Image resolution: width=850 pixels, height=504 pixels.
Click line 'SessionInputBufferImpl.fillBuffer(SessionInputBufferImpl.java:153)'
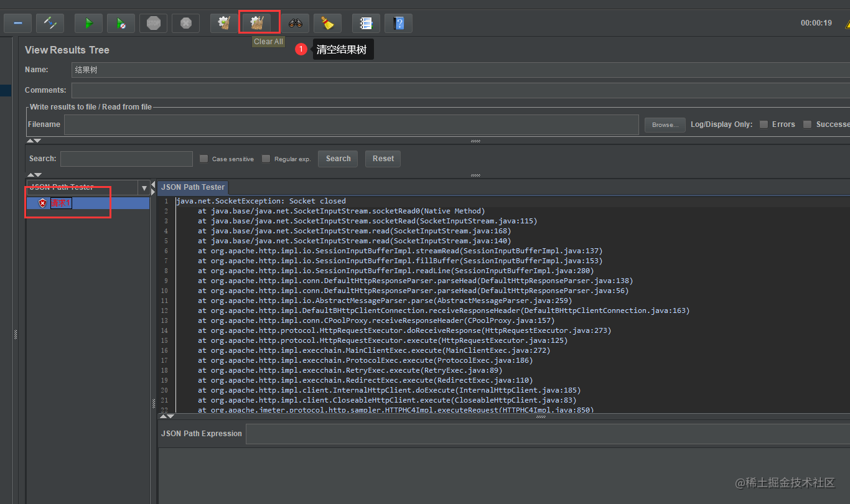400,261
